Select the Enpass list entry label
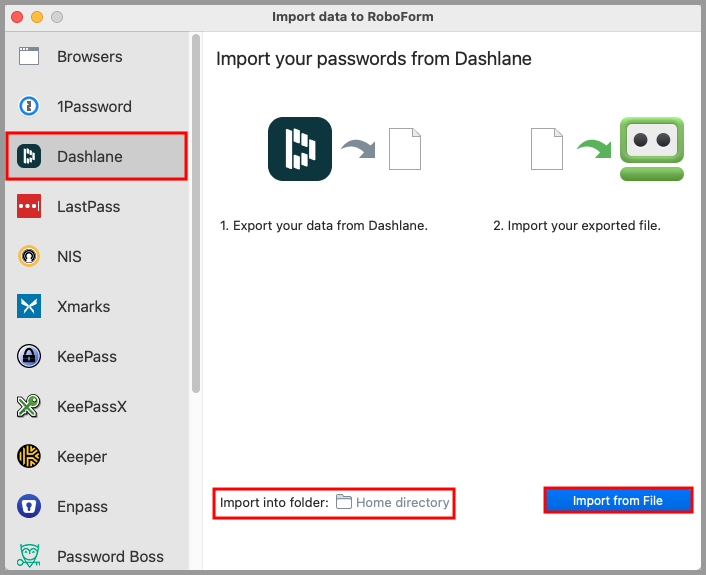Viewport: 706px width, 575px height. 82,507
